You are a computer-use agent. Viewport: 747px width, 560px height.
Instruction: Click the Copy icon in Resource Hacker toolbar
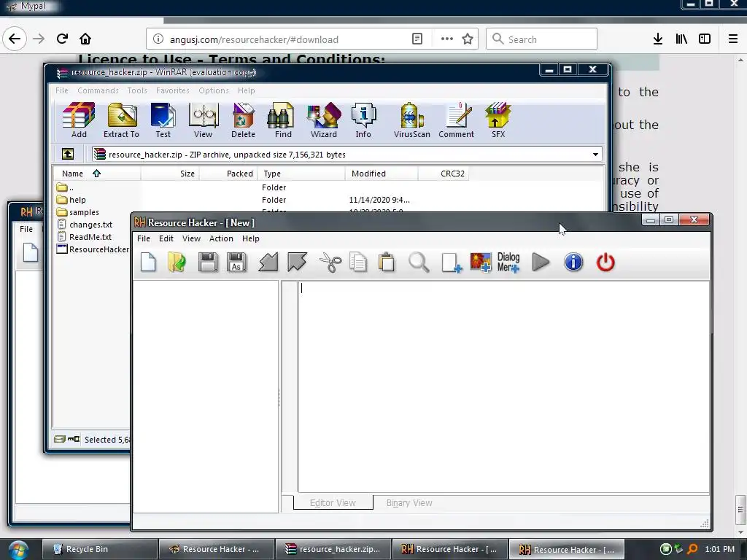[358, 262]
